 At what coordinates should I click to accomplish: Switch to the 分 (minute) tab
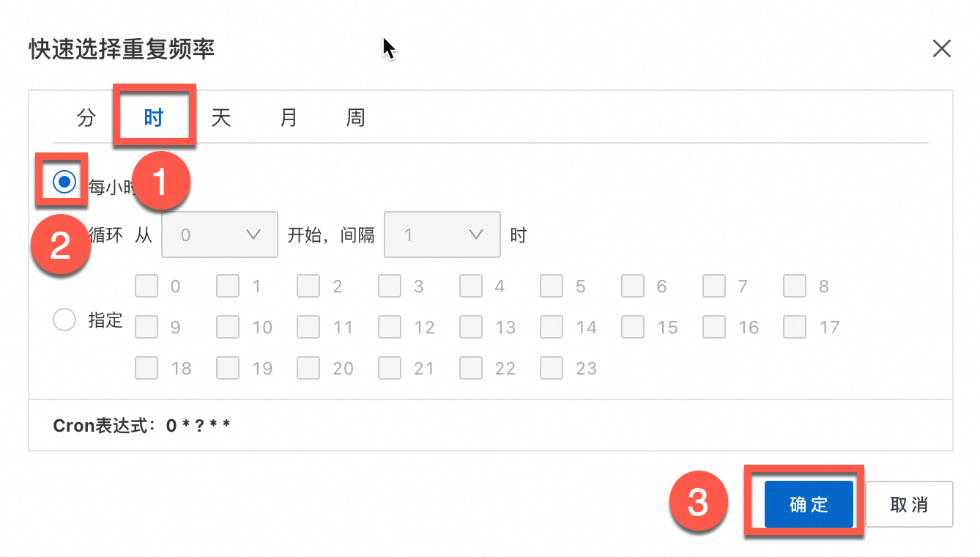(x=86, y=118)
